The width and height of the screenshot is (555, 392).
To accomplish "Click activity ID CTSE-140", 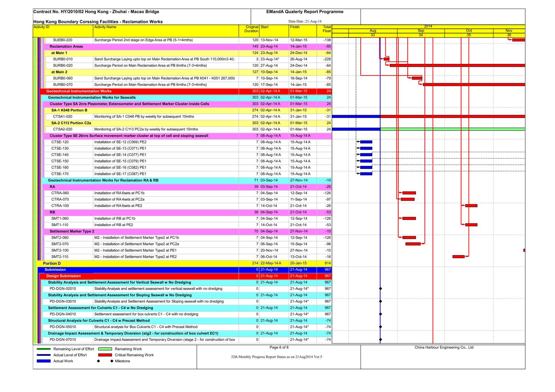I will pyautogui.click(x=60, y=155).
